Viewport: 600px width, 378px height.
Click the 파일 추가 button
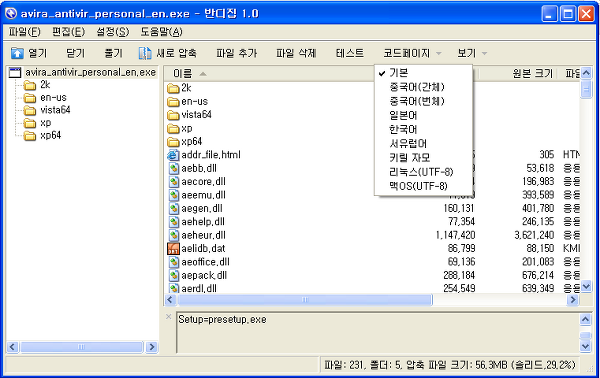tap(236, 53)
